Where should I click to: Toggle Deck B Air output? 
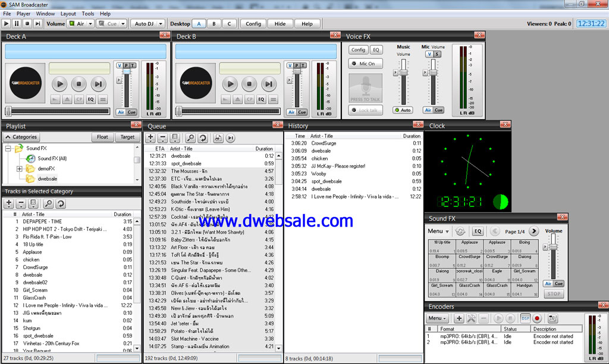[x=291, y=112]
